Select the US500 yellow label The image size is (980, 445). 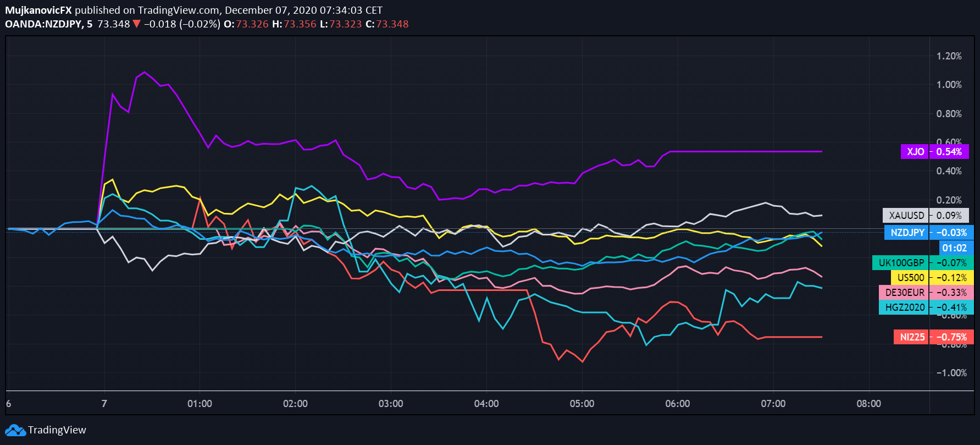[910, 278]
